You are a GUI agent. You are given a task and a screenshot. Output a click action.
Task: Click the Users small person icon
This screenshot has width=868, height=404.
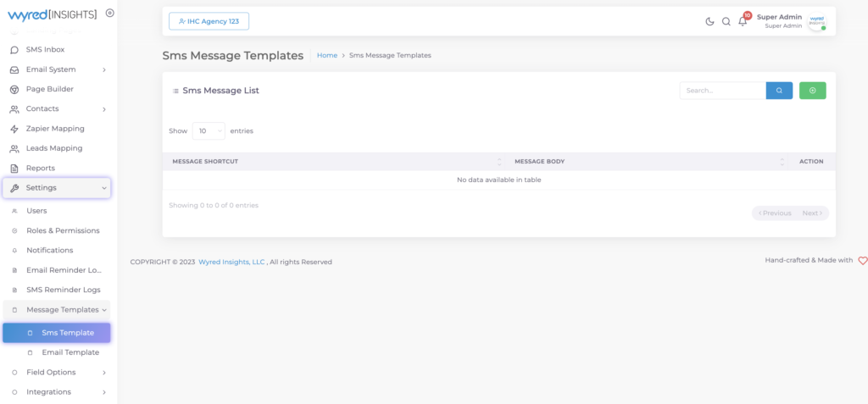(x=14, y=211)
